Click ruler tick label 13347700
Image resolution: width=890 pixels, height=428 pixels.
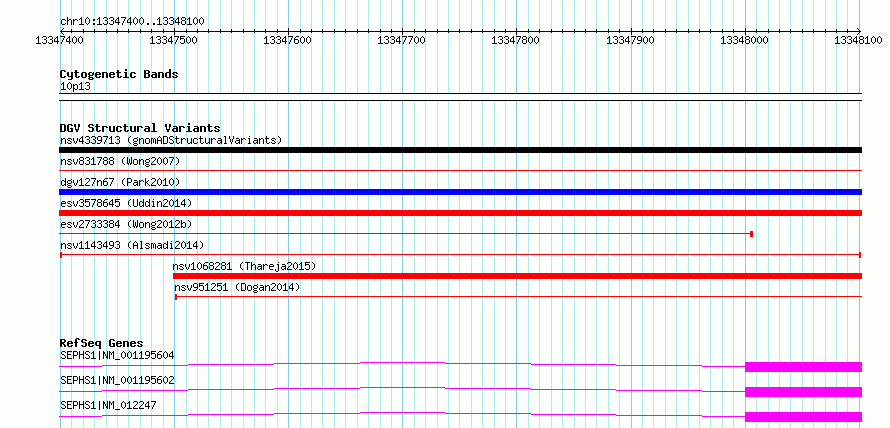click(402, 40)
